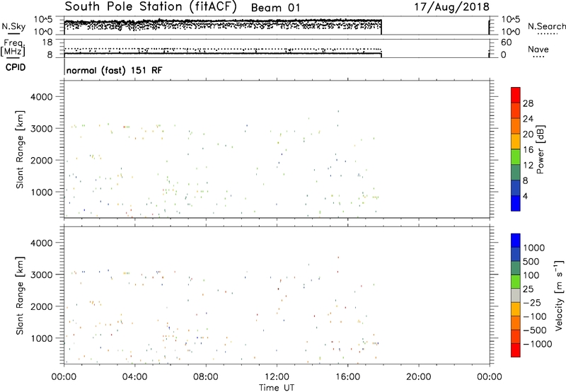The width and height of the screenshot is (566, 392).
Task: Click the '16:00' time tick label
Action: (x=347, y=377)
